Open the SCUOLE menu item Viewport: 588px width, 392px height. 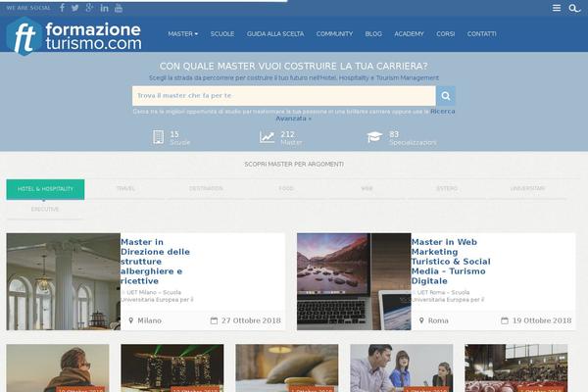pyautogui.click(x=222, y=34)
